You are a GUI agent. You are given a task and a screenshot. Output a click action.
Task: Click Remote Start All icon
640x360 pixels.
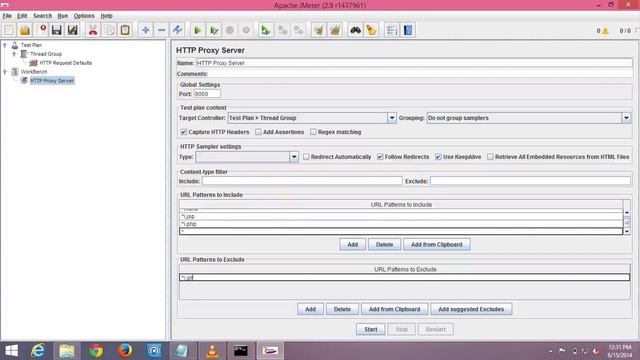pyautogui.click(x=266, y=30)
